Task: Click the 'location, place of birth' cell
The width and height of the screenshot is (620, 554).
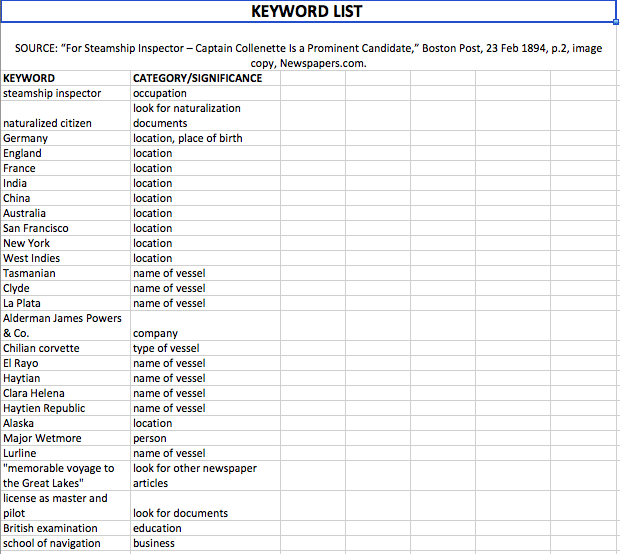Action: (188, 138)
